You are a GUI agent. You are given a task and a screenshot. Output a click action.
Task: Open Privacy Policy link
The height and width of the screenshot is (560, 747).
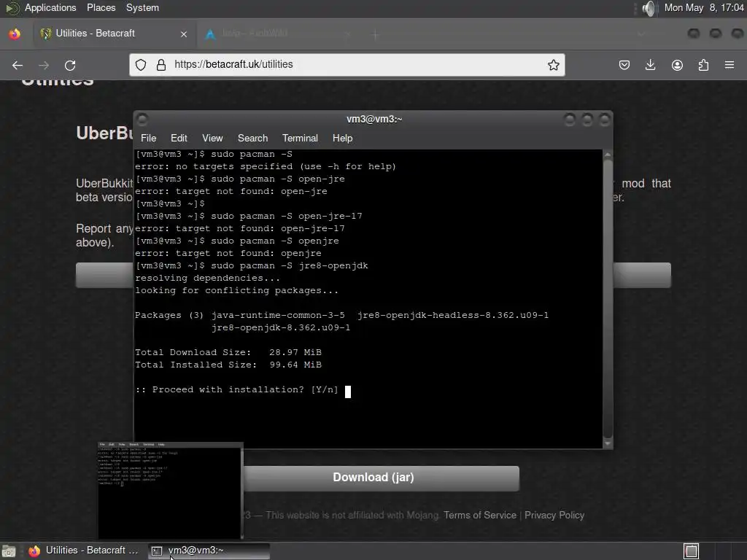554,516
